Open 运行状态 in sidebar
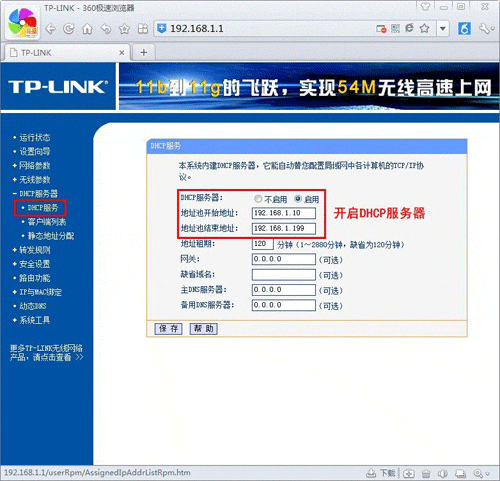The height and width of the screenshot is (481, 500). click(x=35, y=137)
